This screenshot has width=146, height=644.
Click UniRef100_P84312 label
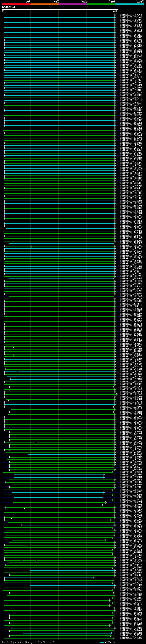tap(131, 306)
